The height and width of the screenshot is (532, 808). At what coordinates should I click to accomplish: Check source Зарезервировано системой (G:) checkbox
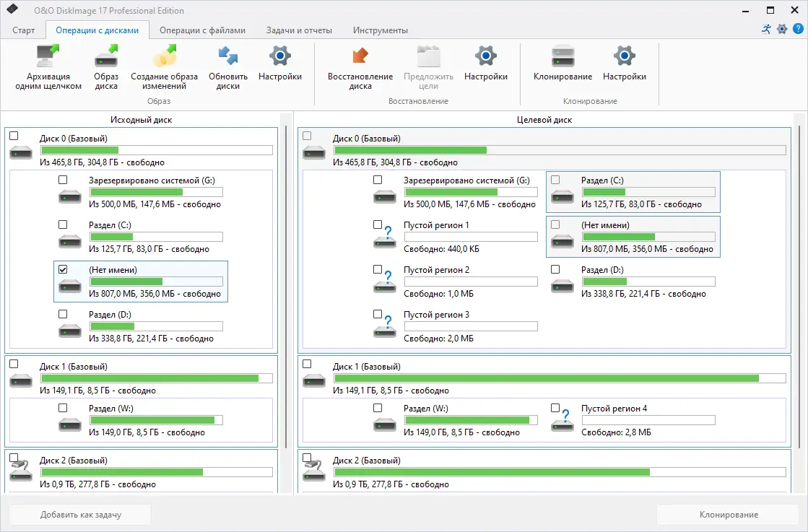point(63,180)
